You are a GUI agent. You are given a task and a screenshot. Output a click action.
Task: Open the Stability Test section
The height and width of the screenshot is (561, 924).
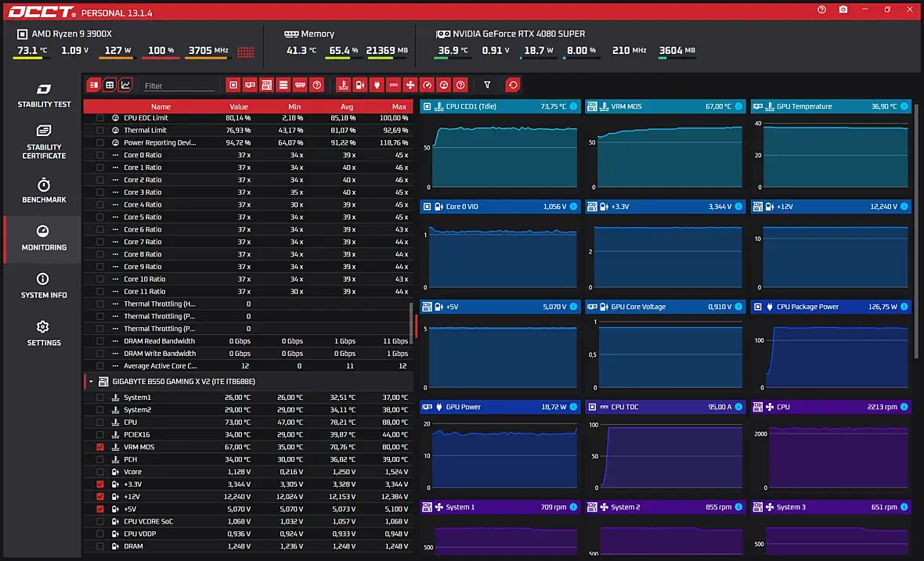pos(44,96)
